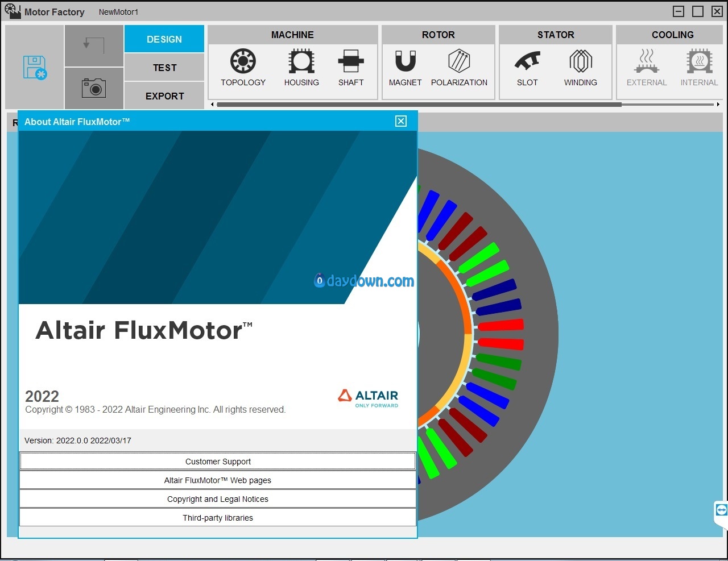Switch to the TEST tab
The height and width of the screenshot is (561, 728).
164,67
